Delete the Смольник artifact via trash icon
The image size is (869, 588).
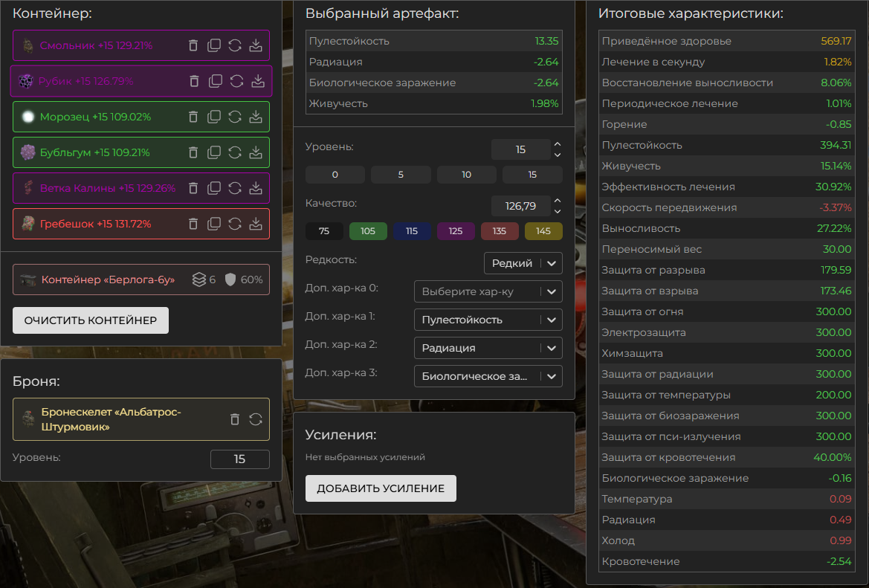(193, 45)
